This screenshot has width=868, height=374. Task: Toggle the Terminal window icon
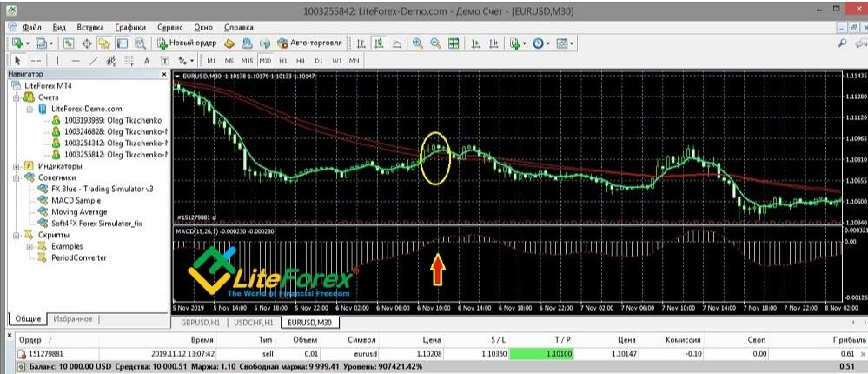click(x=122, y=43)
